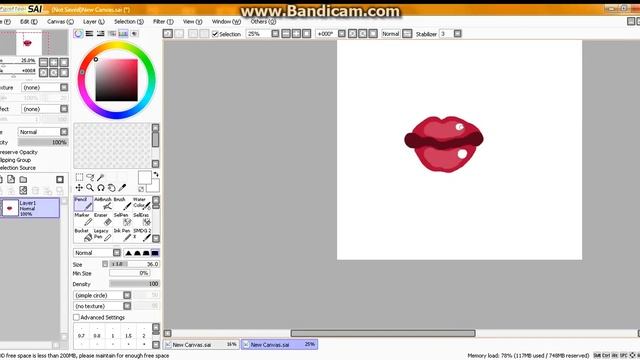The width and height of the screenshot is (640, 360).
Task: Select the Water Color tool
Action: click(x=141, y=203)
